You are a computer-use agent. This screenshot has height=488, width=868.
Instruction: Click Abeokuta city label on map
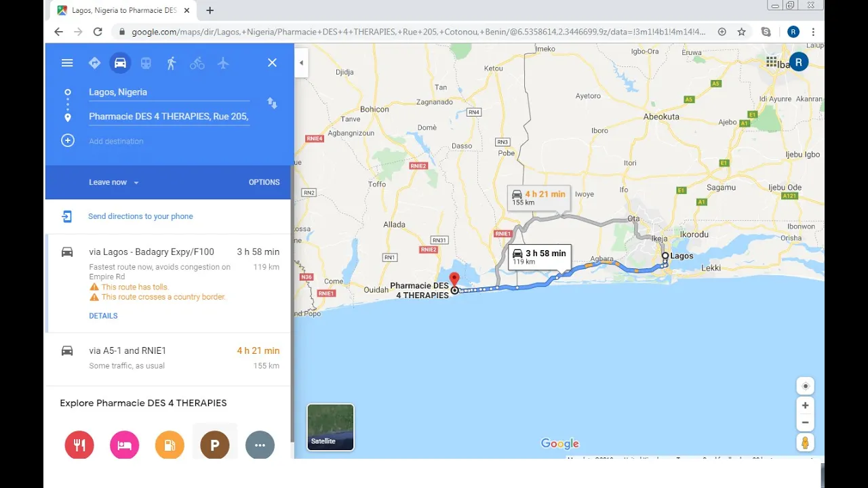(661, 117)
